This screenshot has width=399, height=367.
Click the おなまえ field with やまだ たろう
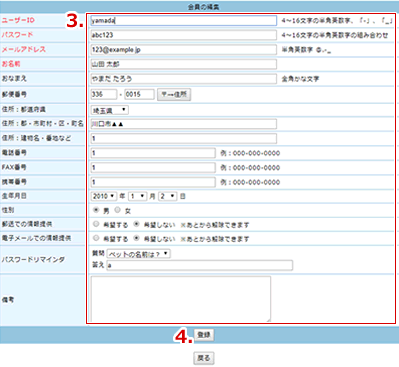(x=183, y=79)
